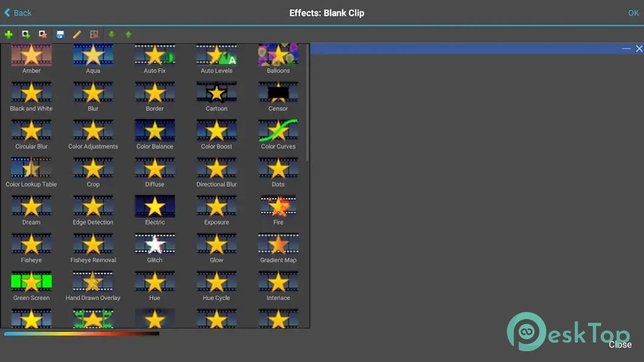Add the Circular Blur effect

[x=31, y=135]
